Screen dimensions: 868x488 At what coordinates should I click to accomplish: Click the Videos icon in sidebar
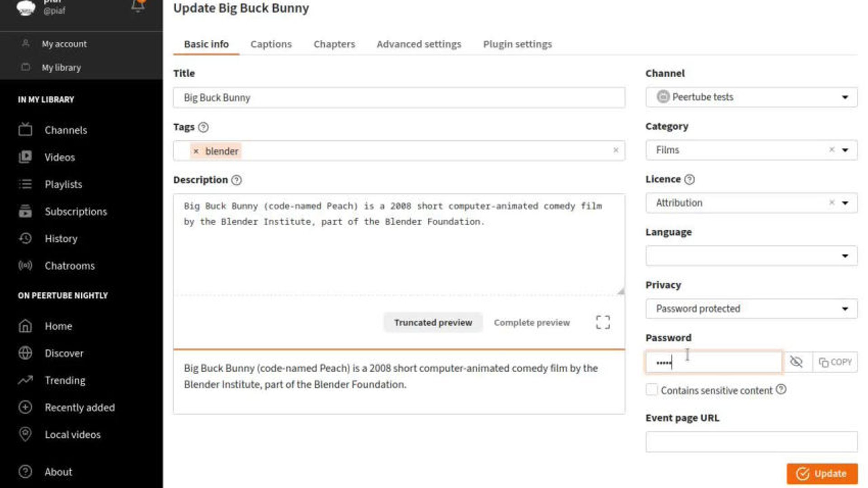point(25,157)
